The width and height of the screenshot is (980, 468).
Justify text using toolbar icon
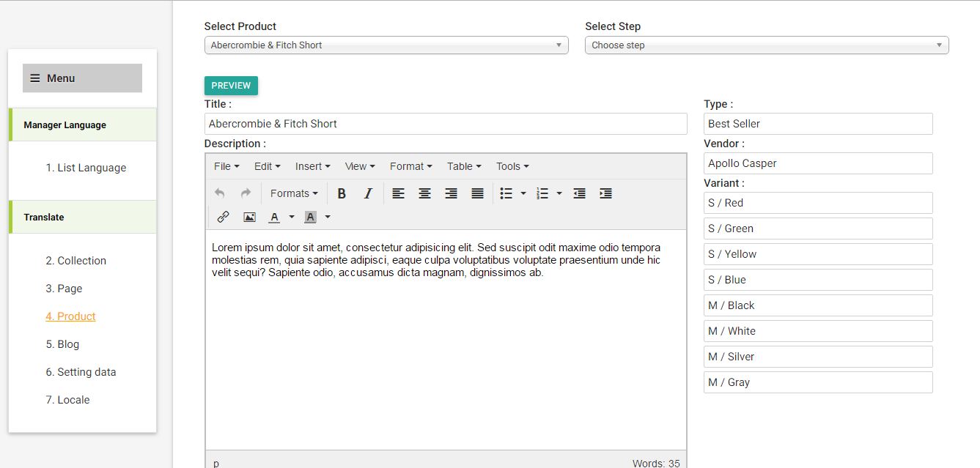(477, 193)
